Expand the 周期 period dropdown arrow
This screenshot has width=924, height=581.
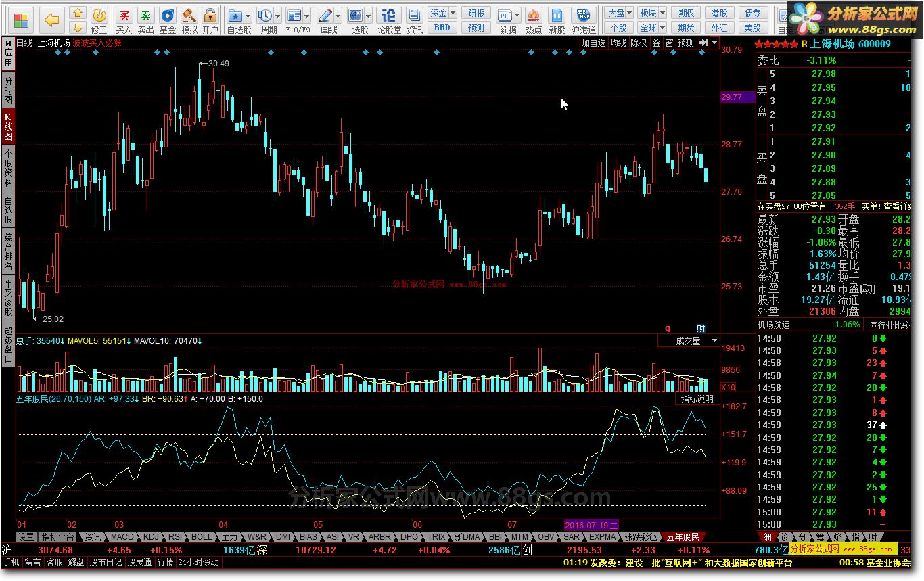[277, 15]
